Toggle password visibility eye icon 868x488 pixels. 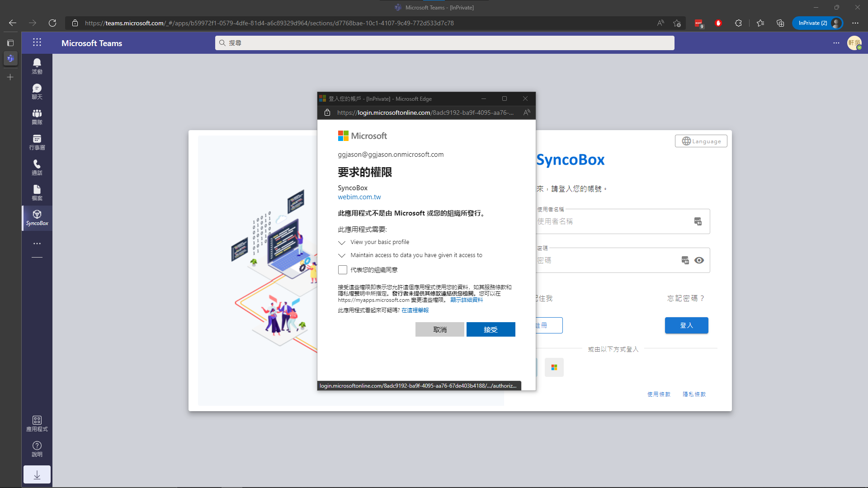699,260
